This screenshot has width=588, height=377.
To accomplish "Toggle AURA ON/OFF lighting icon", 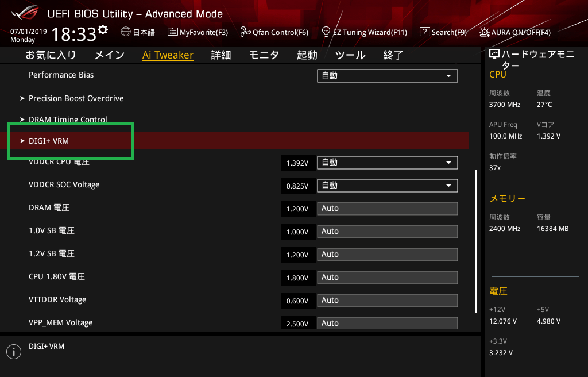I will [x=485, y=32].
